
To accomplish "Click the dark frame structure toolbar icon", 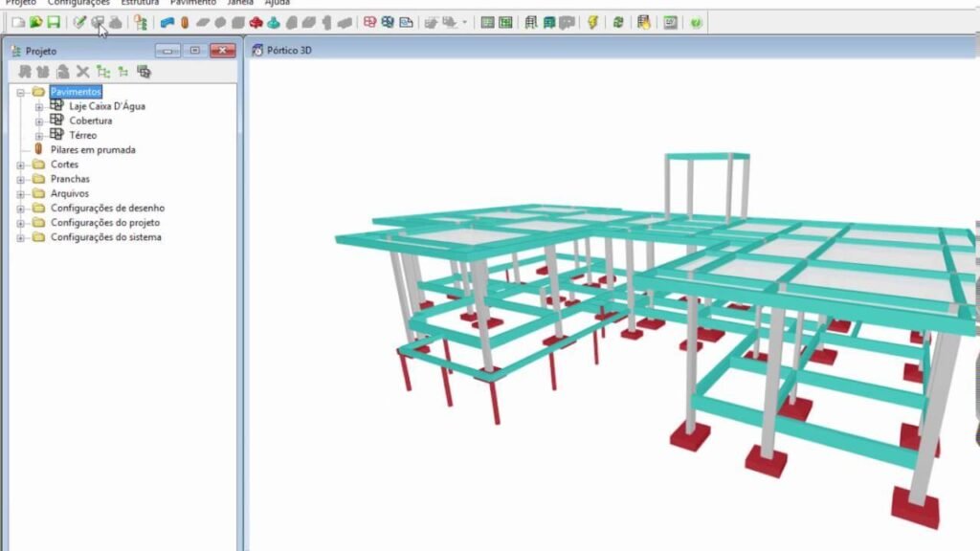I will 530,23.
